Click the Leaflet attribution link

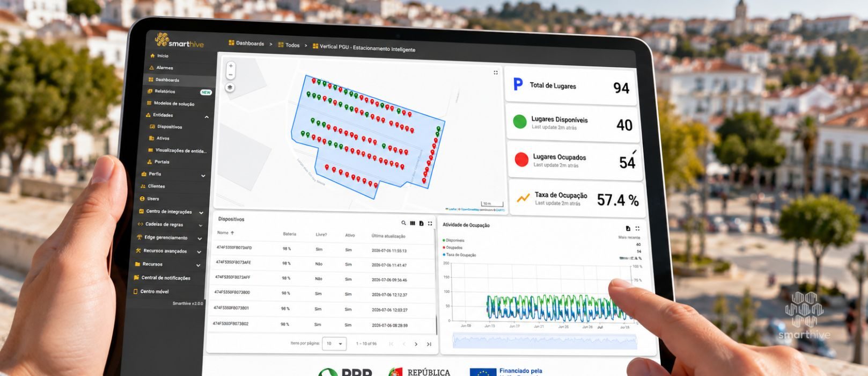(x=453, y=209)
